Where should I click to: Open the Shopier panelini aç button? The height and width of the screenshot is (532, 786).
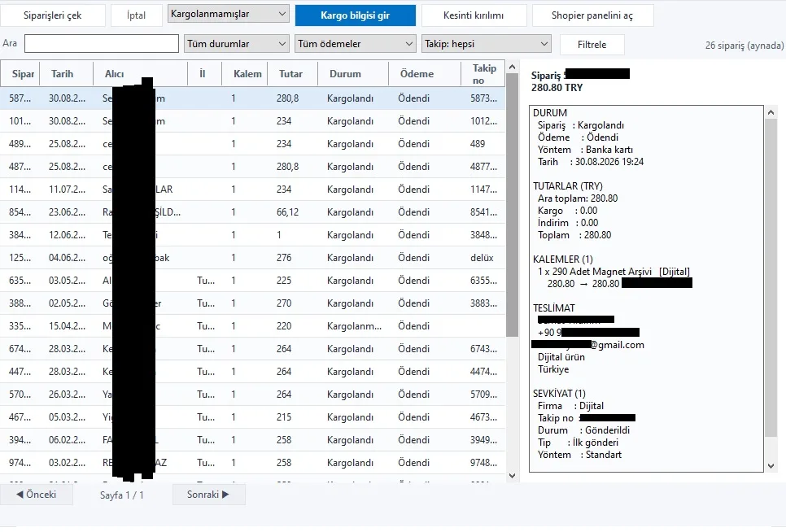click(x=592, y=15)
